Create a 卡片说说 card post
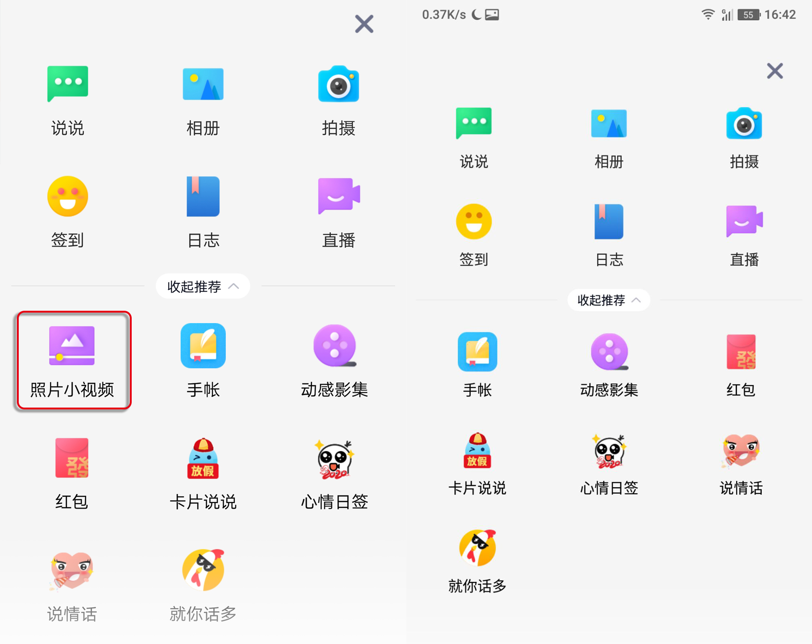 point(203,471)
